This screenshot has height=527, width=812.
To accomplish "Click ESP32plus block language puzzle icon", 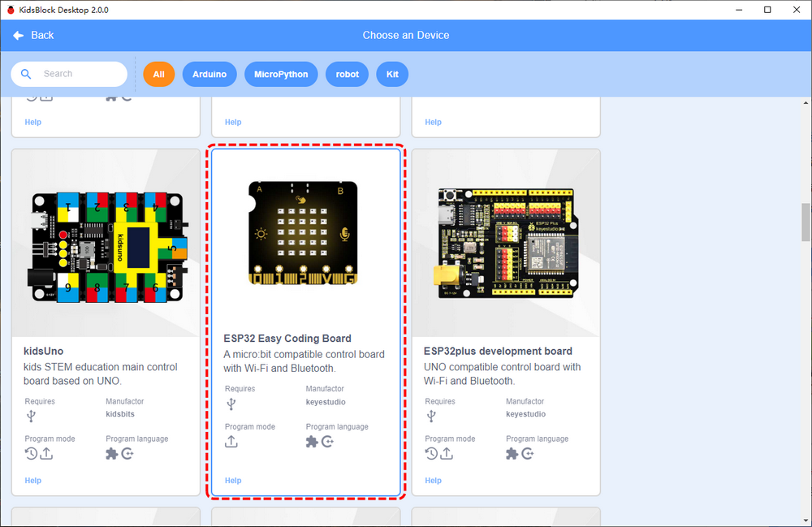I will pyautogui.click(x=512, y=454).
